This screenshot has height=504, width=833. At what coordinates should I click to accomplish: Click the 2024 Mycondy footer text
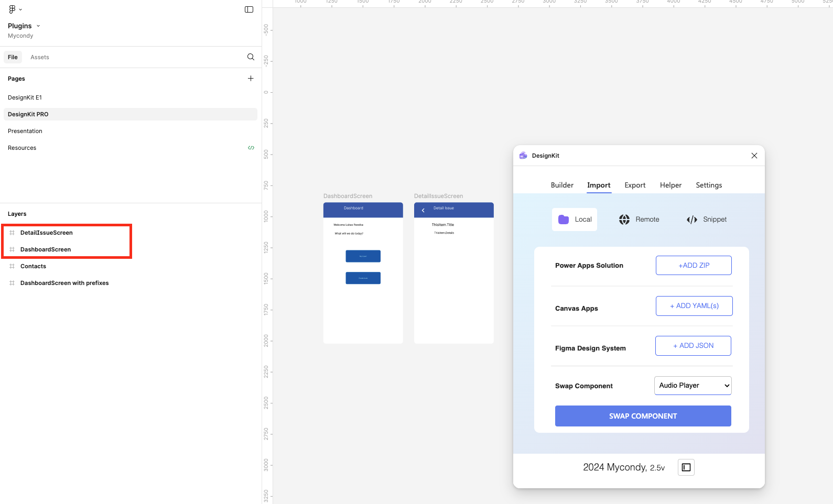624,467
